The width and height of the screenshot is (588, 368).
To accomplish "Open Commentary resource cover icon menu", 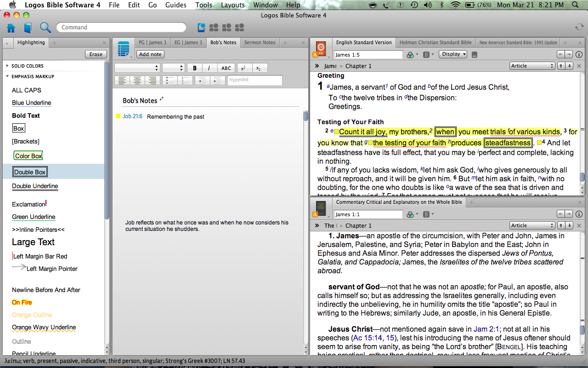I will [x=321, y=209].
